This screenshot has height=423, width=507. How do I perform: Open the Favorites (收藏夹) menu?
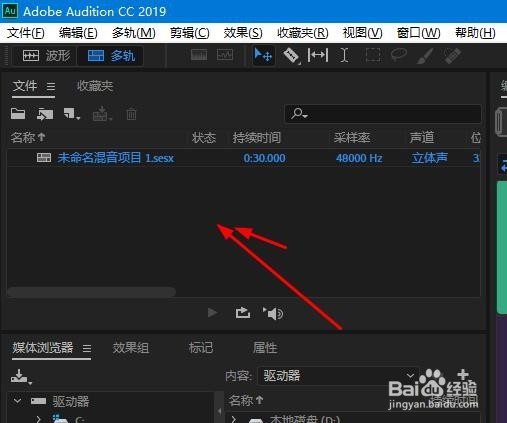tap(303, 33)
